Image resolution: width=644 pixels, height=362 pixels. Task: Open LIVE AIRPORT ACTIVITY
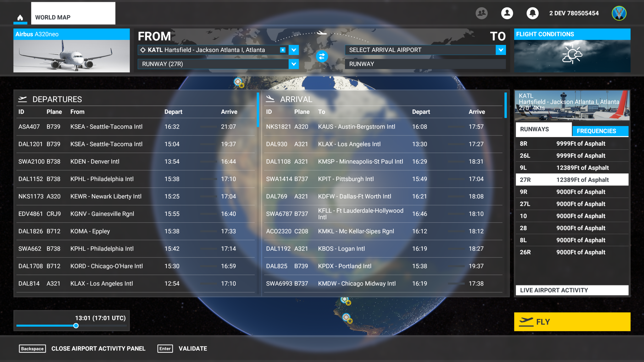(x=571, y=290)
